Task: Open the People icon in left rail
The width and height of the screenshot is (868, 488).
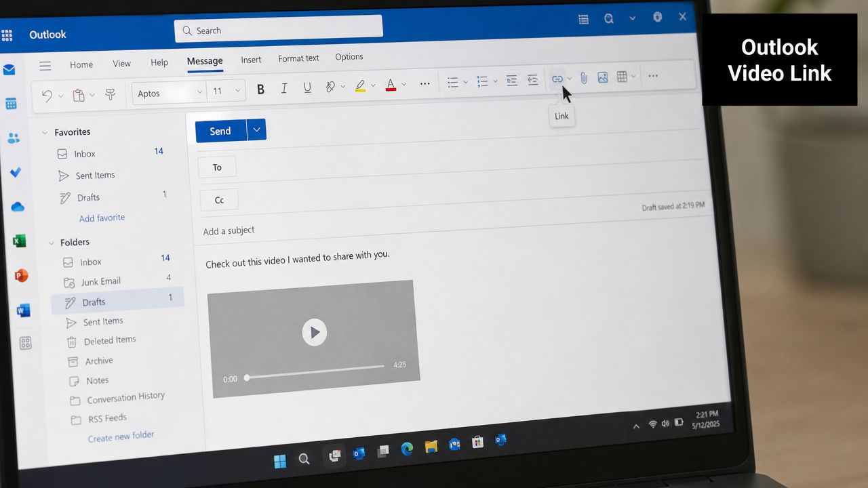Action: click(14, 138)
